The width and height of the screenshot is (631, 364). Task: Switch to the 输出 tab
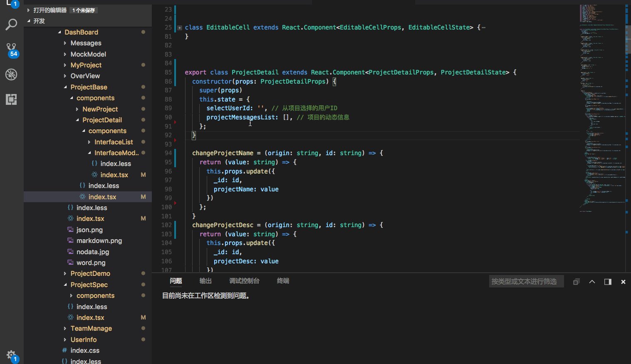coord(205,281)
